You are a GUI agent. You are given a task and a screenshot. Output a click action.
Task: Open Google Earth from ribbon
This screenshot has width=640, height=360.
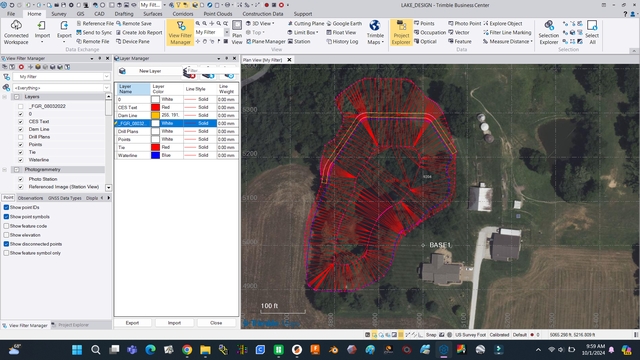[x=344, y=24]
